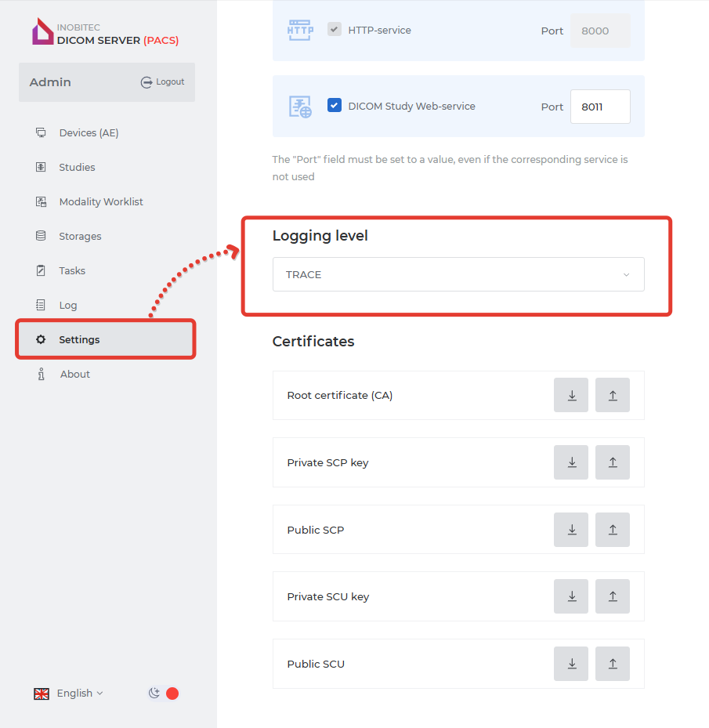Open the About page
The image size is (709, 728).
point(74,375)
